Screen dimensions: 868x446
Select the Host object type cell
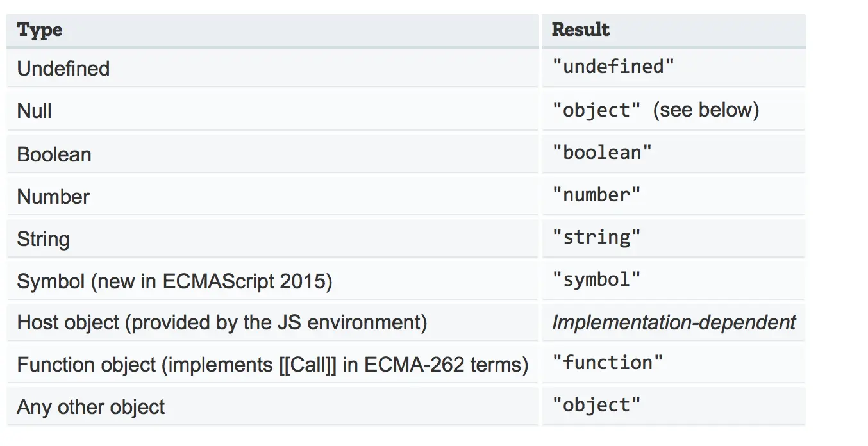tap(222, 322)
